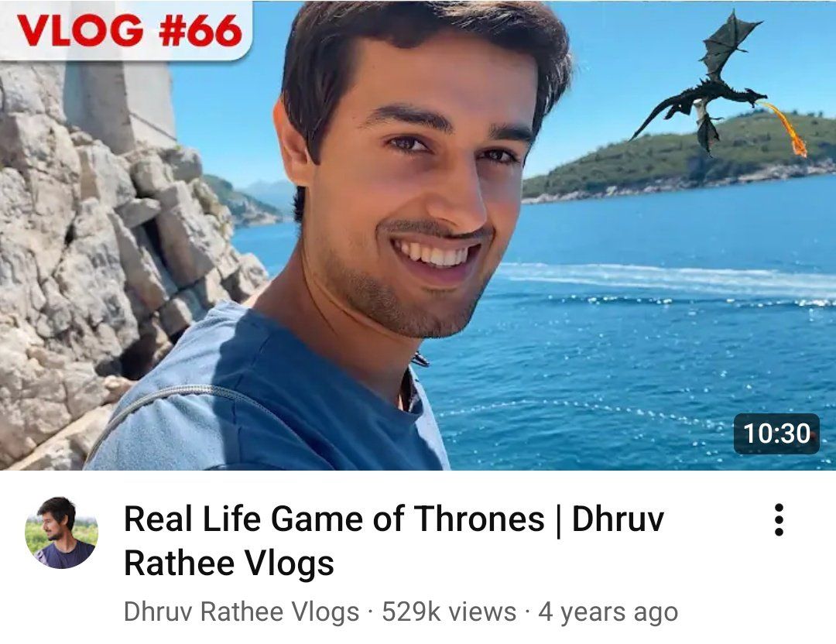Tap the "Rathee Vlogs" second title line
This screenshot has width=836, height=644.
click(228, 563)
